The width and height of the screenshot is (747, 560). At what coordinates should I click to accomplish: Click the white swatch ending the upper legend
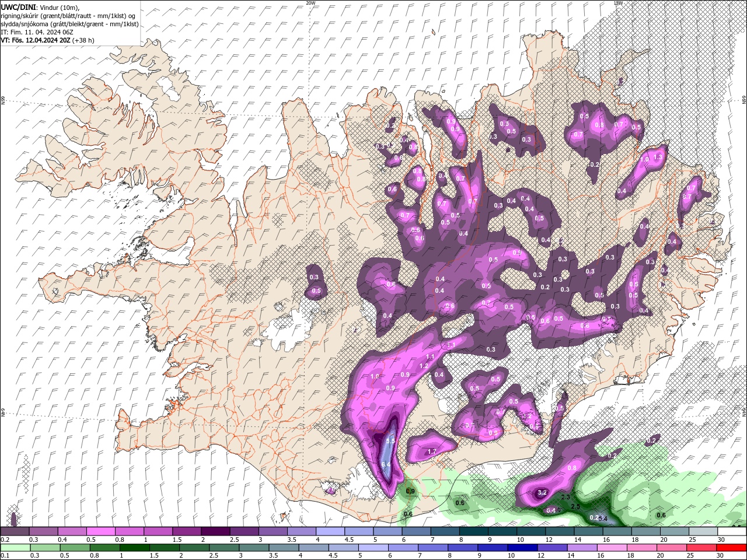(x=732, y=531)
